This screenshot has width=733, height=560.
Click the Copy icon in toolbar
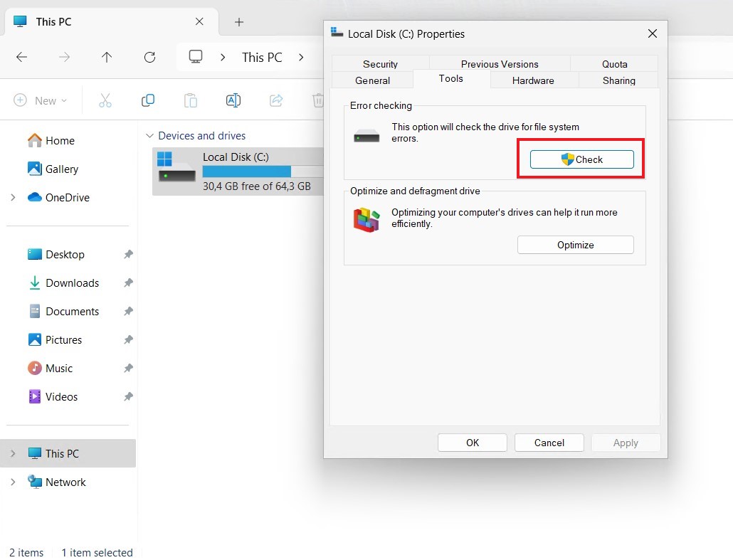point(148,100)
